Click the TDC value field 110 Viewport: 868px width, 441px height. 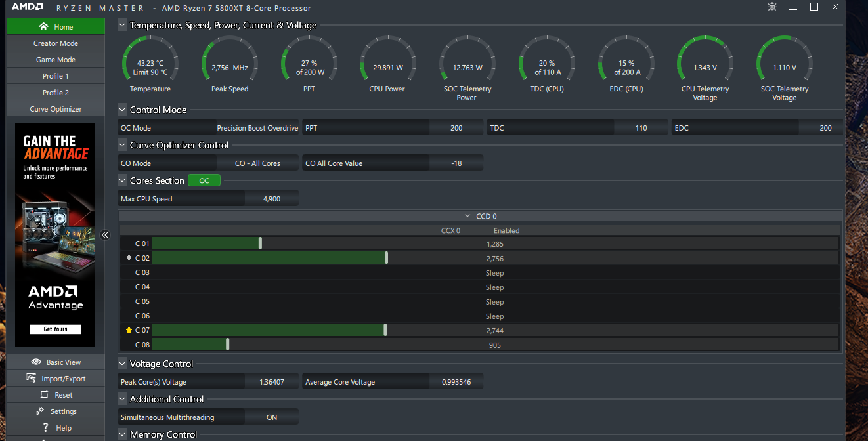click(x=641, y=128)
